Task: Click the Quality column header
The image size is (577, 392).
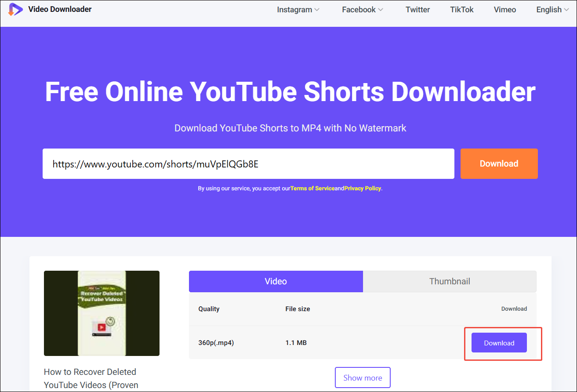Action: pos(209,309)
